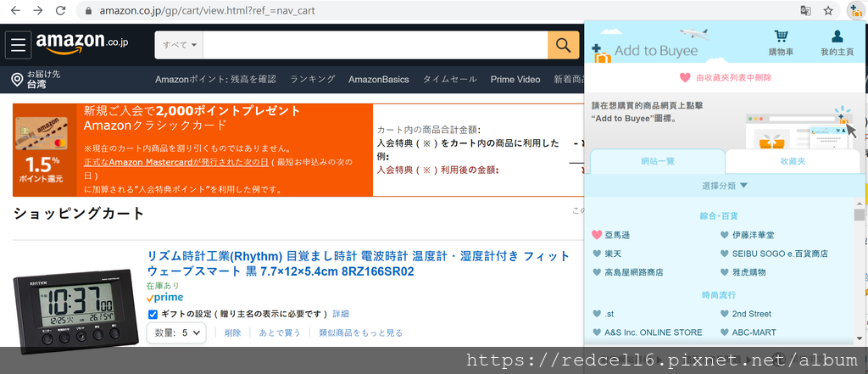Open the ABC-MART site link
Image resolution: width=868 pixels, height=374 pixels.
pos(754,332)
